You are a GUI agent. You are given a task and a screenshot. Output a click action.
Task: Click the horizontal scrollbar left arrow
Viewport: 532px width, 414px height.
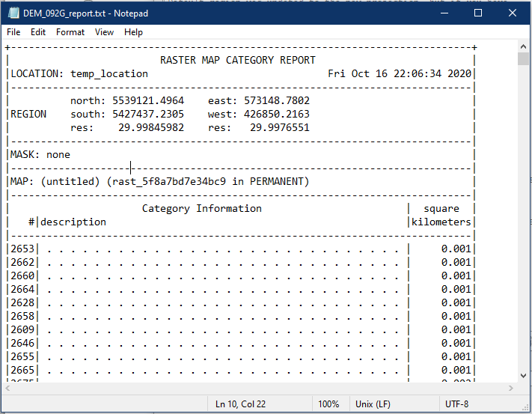pyautogui.click(x=9, y=389)
